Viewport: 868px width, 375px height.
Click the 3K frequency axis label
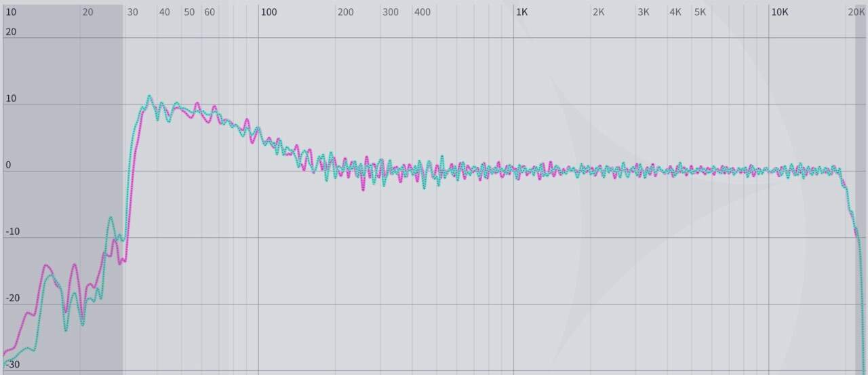644,12
